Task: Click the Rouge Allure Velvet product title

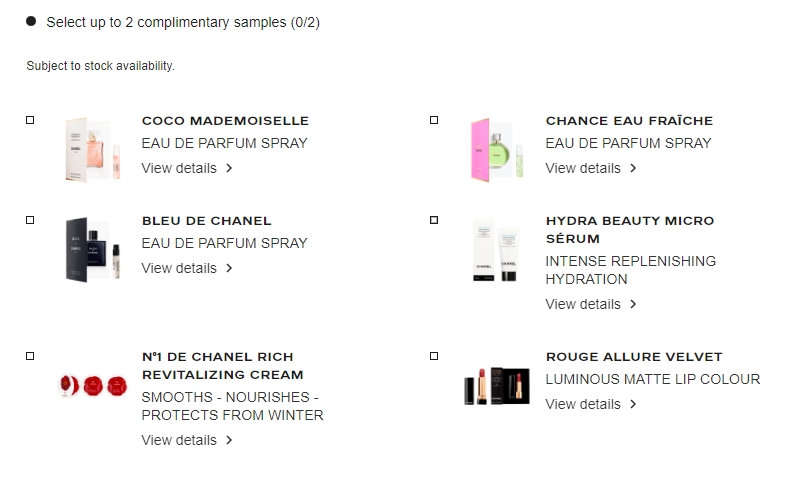Action: [x=634, y=357]
